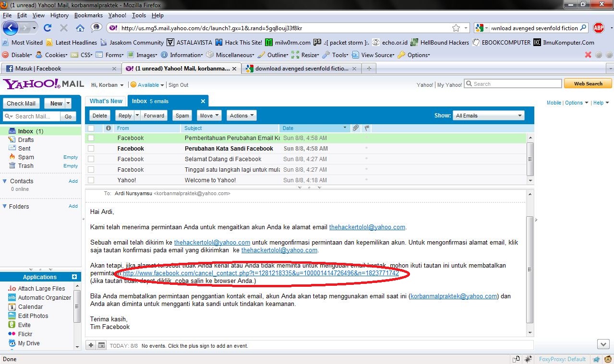
Task: Open the Options dropdown
Action: coord(576,103)
